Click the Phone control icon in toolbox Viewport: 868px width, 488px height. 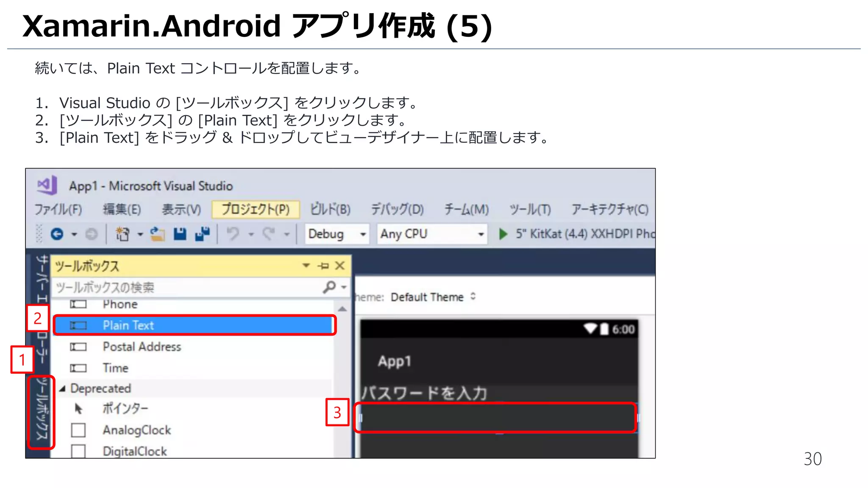pos(78,305)
